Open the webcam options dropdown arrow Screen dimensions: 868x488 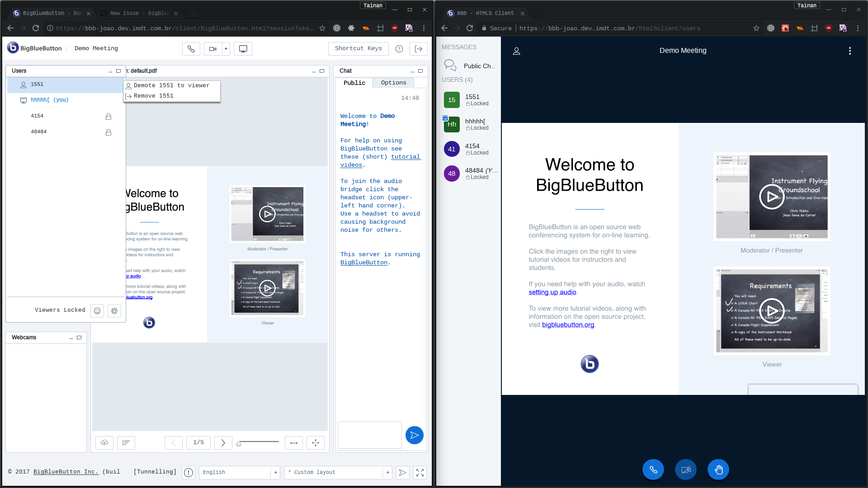click(226, 49)
